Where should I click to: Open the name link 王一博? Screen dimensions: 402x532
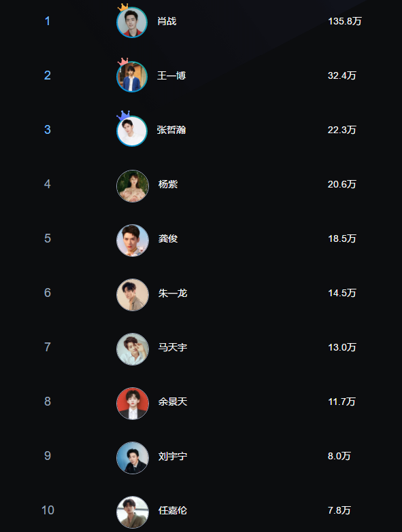point(171,75)
